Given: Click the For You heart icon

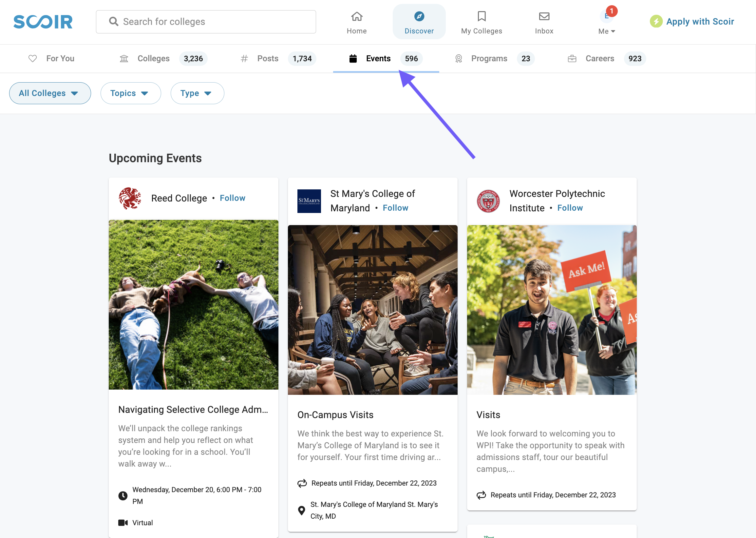Looking at the screenshot, I should 32,59.
